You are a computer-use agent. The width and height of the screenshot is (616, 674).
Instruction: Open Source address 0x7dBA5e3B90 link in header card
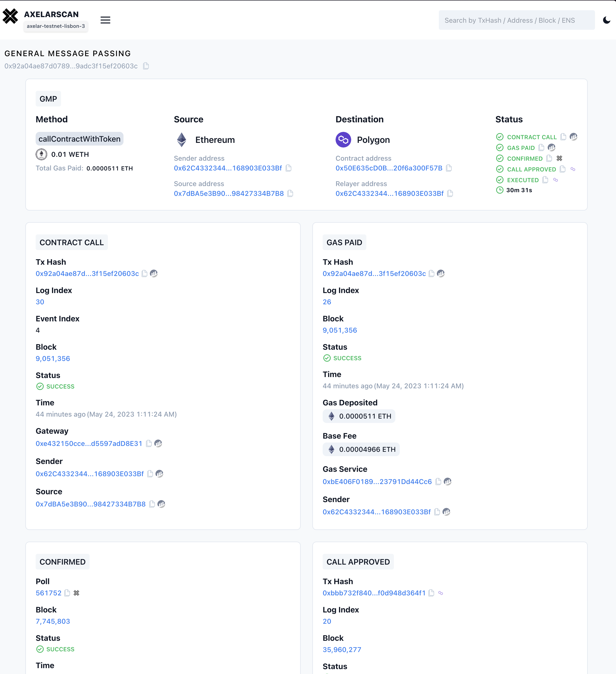pyautogui.click(x=228, y=193)
